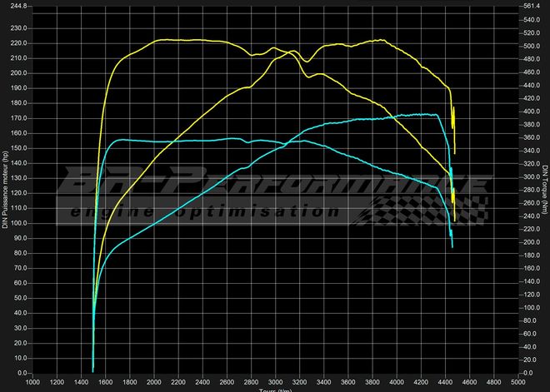
Task: Click the yellow curve dip near 3250 rpm
Action: (307, 62)
